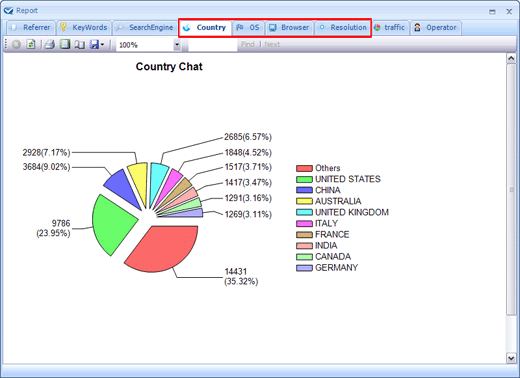Screen dimensions: 520x378
Task: Click the "UNITED STATES" legend text
Action: tap(348, 179)
